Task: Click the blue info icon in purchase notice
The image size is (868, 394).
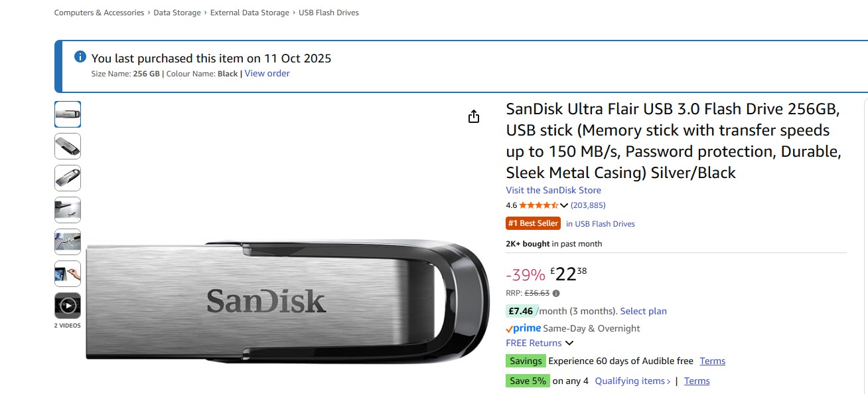Action: [x=80, y=57]
